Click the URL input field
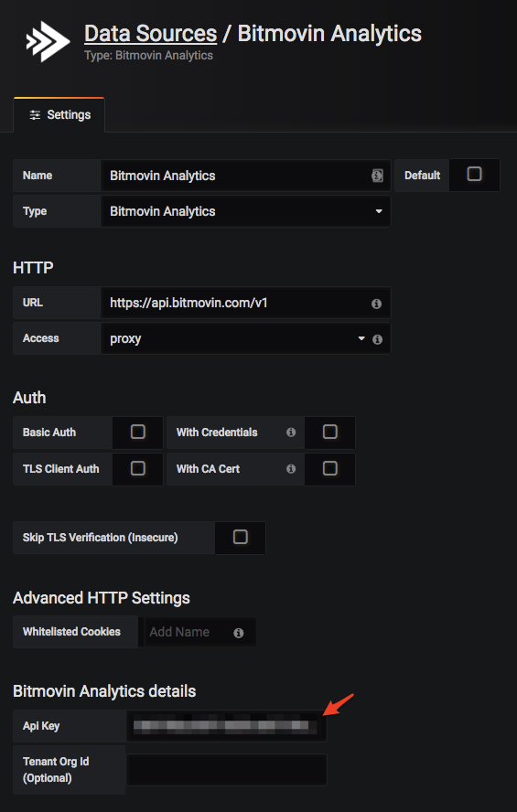This screenshot has width=517, height=812. [245, 303]
